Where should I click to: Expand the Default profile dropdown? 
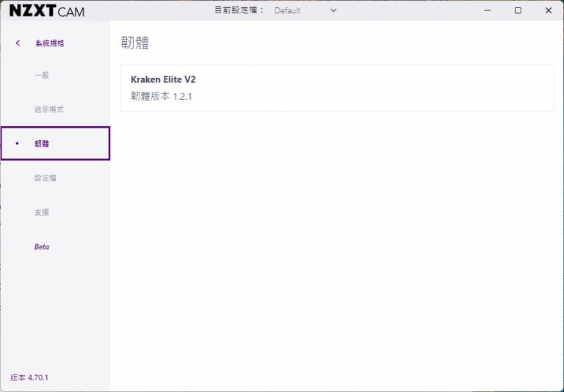click(305, 10)
